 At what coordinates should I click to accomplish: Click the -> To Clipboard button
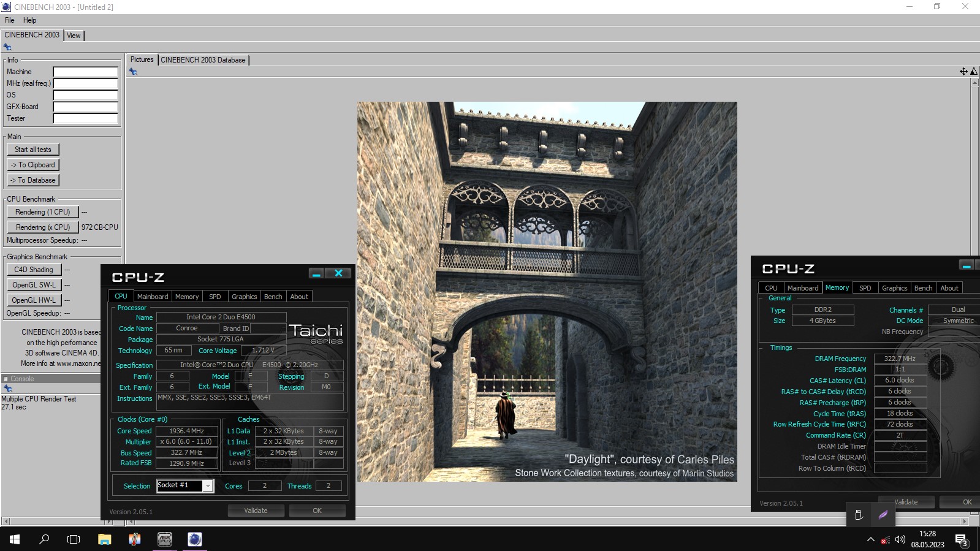click(x=33, y=165)
